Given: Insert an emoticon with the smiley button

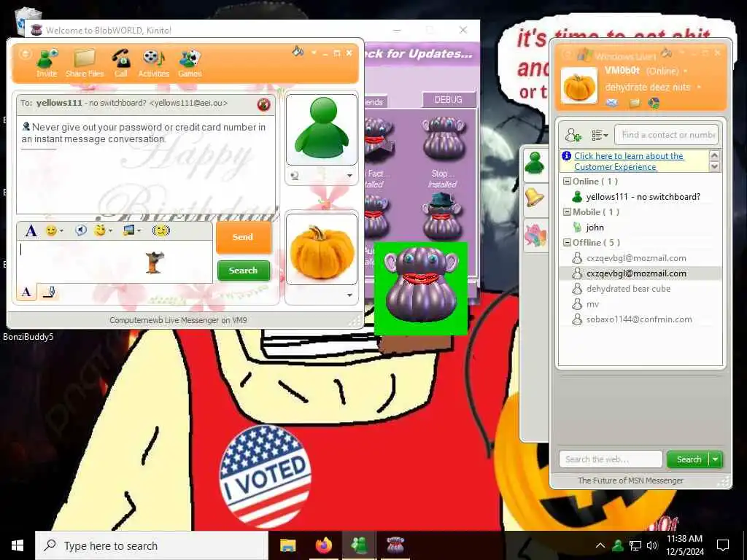Looking at the screenshot, I should point(50,231).
